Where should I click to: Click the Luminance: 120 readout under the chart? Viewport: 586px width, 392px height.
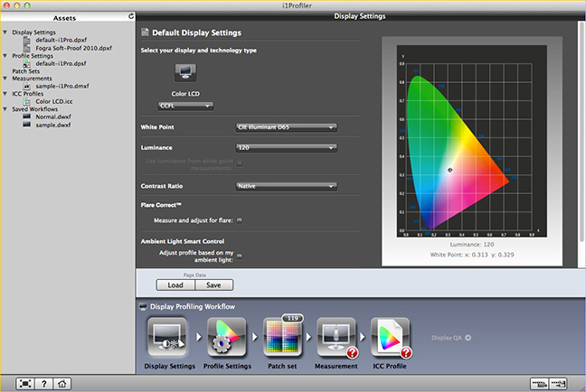coord(472,245)
